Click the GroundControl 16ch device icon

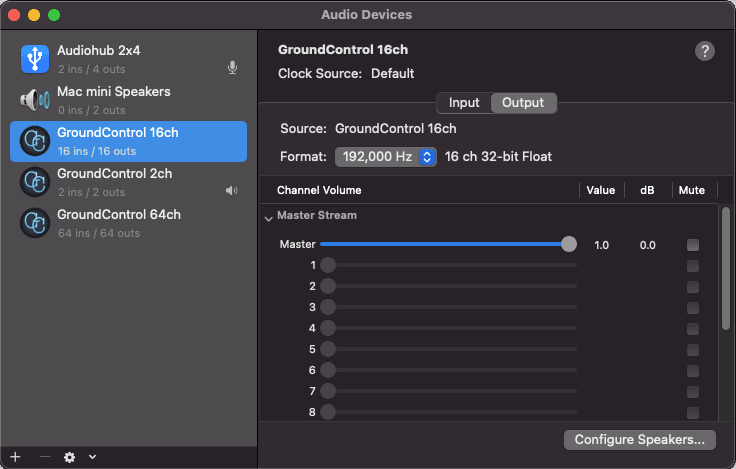point(35,141)
